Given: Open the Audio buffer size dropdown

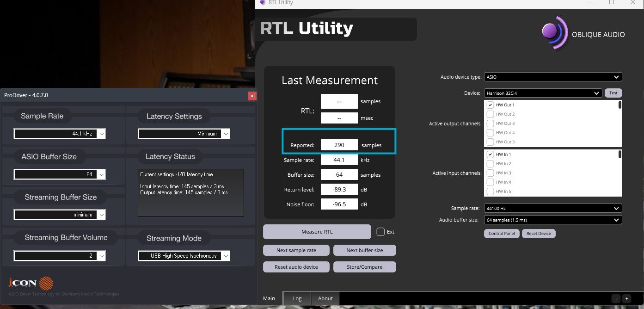Looking at the screenshot, I should tap(553, 220).
